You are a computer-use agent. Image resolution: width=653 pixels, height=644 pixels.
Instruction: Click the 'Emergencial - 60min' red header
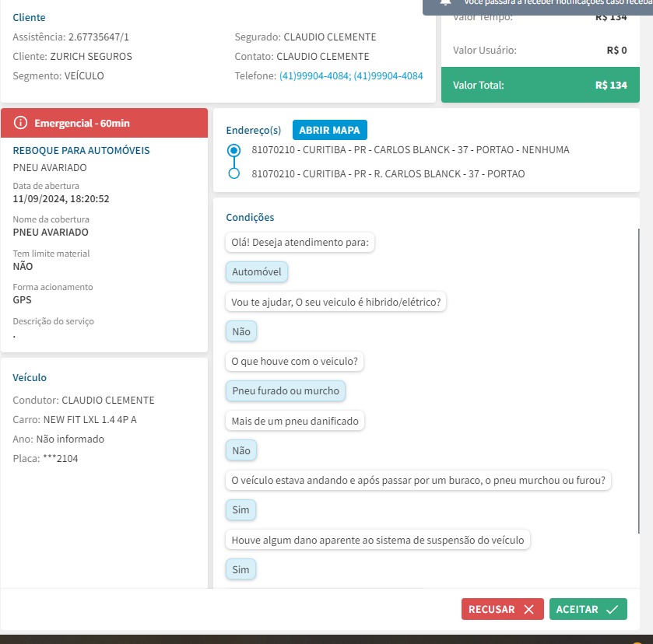coord(104,123)
